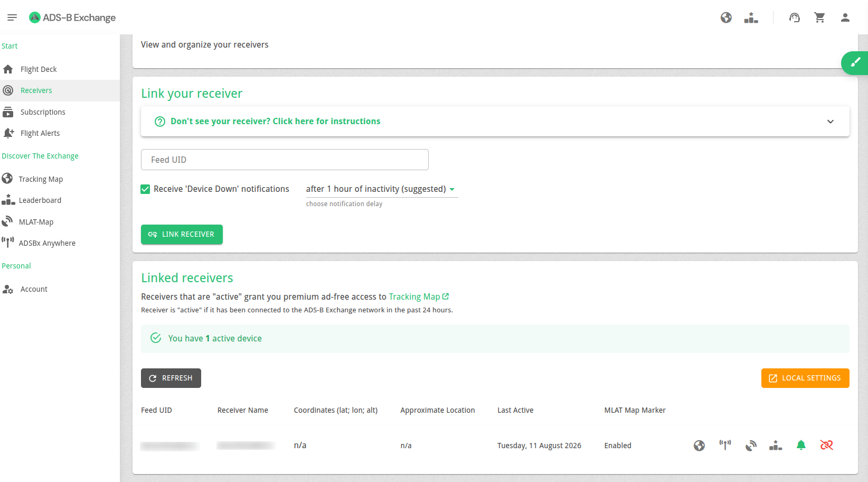Click the green paintbrush theme button

click(x=855, y=63)
